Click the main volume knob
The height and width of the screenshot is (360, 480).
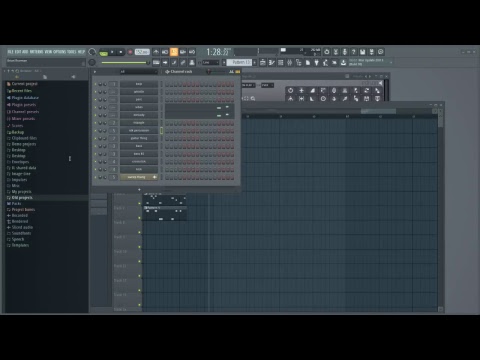coord(92,52)
